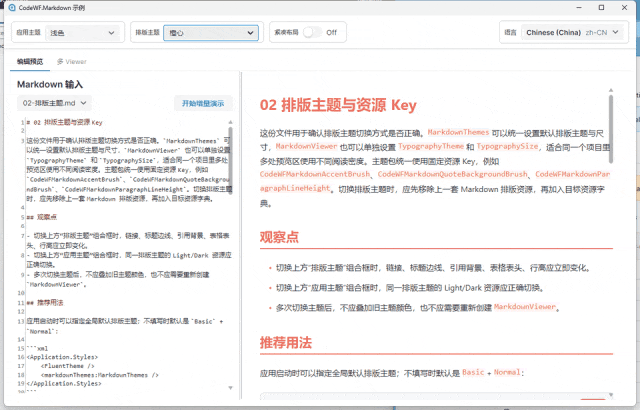Image resolution: width=640 pixels, height=410 pixels.
Task: Click MarkdownThemes inline code in preview paragraph
Action: (458, 133)
